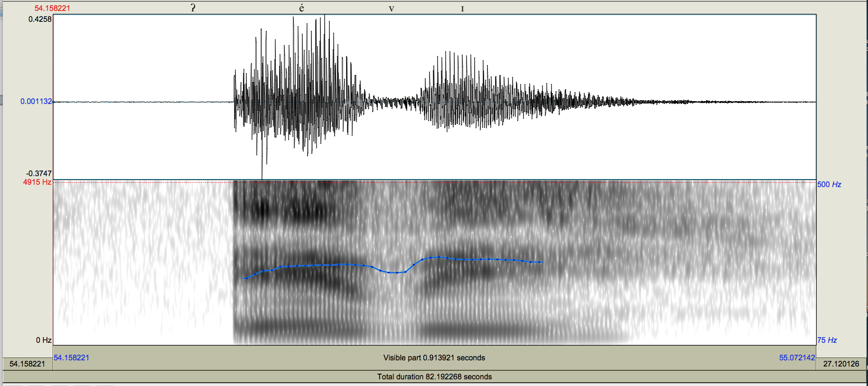Viewport: 868px width, 386px height.
Task: Click the 0.4258 maximum amplitude label
Action: tap(40, 19)
